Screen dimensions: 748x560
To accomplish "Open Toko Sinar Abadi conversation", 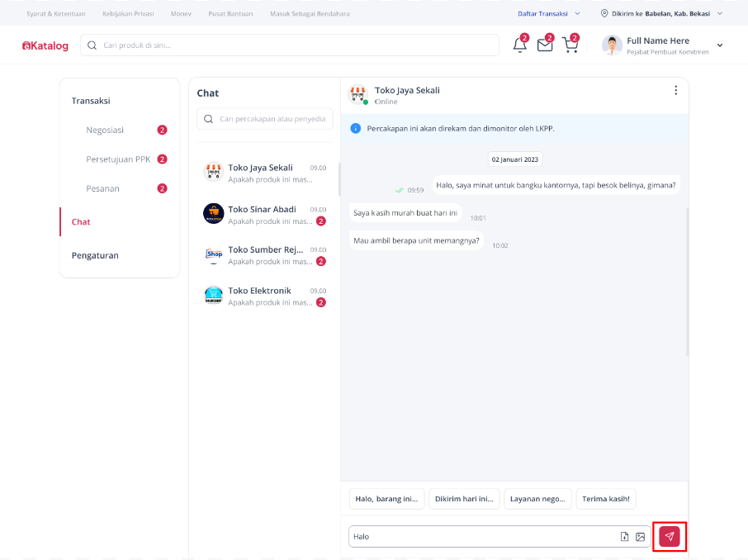I will click(x=265, y=215).
